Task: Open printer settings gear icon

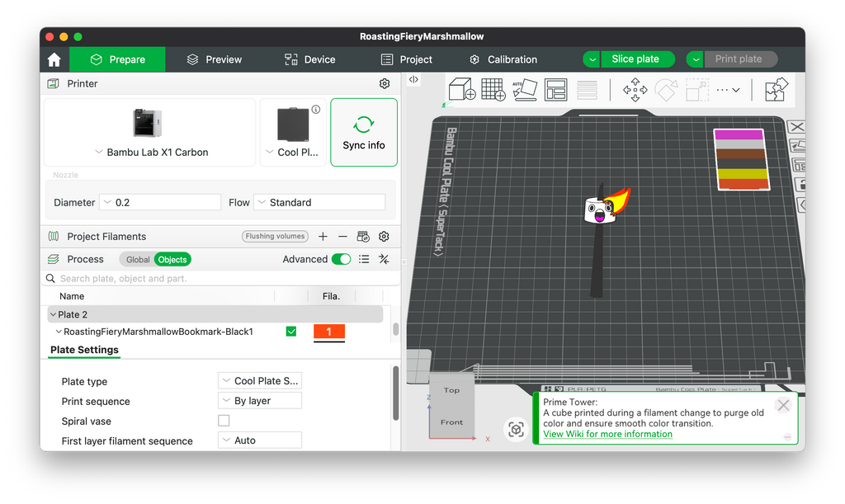Action: pos(385,83)
